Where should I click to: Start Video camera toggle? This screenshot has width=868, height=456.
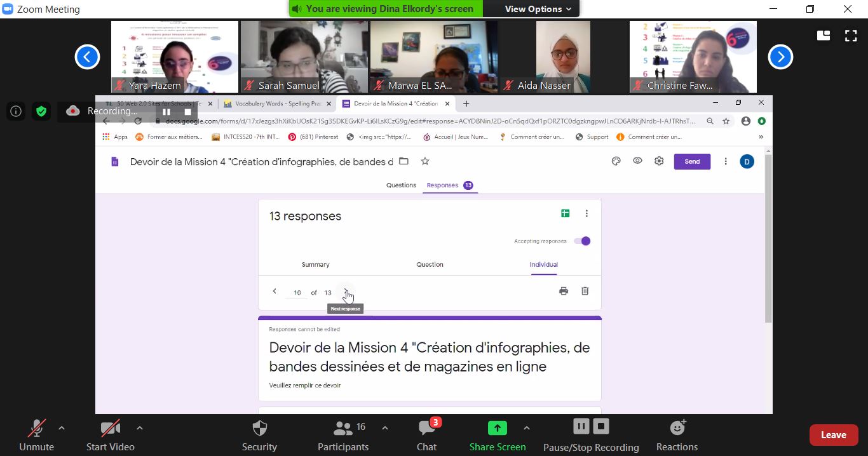coord(110,429)
